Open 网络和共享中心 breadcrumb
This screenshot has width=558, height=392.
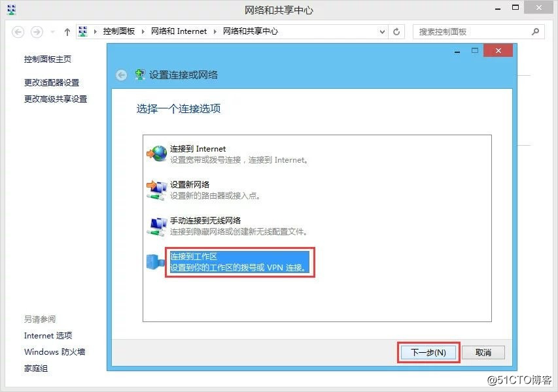251,31
